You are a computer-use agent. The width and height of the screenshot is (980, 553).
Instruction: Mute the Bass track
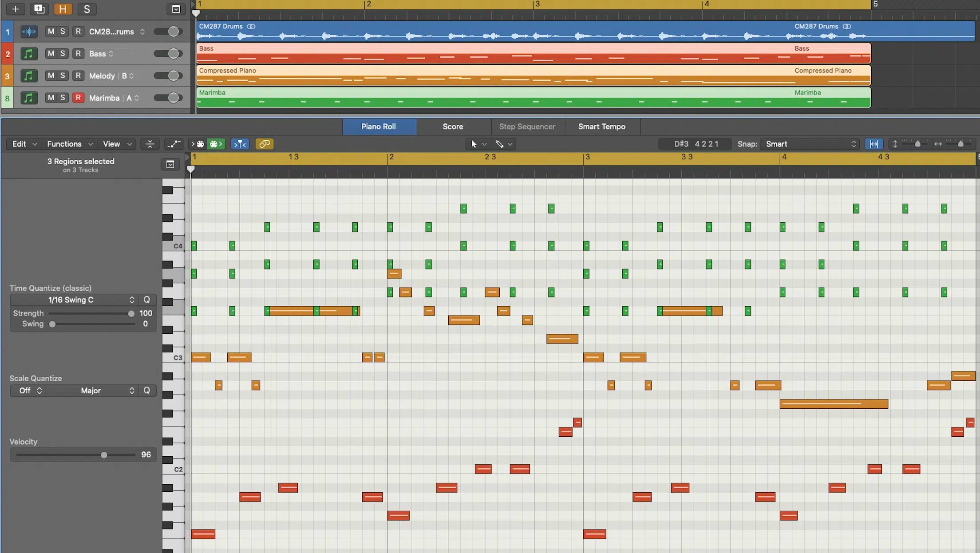51,53
